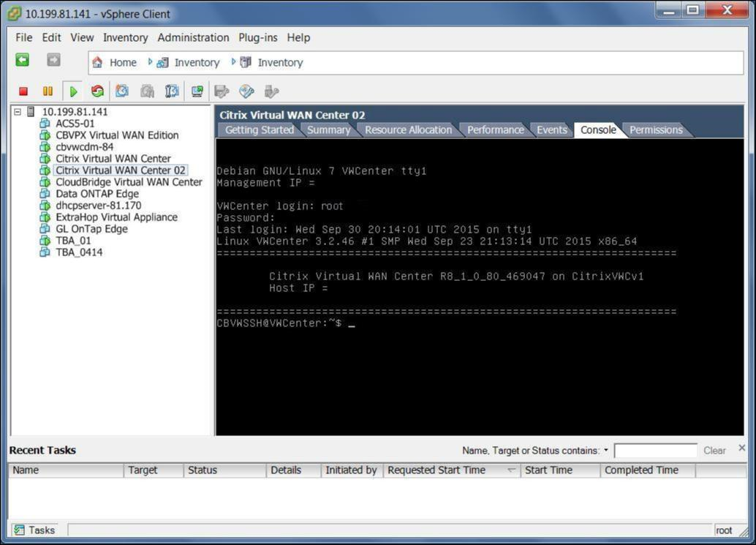Screen dimensions: 756x545
Task: Click the VM icon next to cbvwcdm-84
Action: click(45, 147)
